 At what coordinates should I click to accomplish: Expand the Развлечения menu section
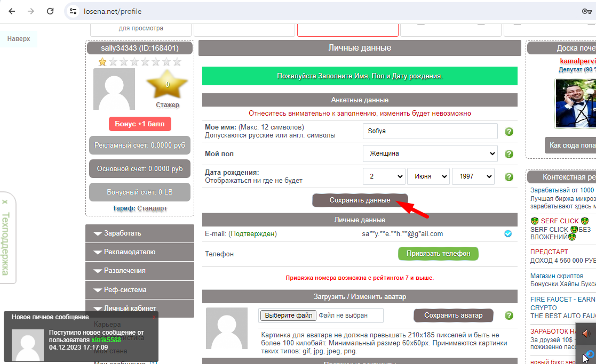(x=140, y=271)
